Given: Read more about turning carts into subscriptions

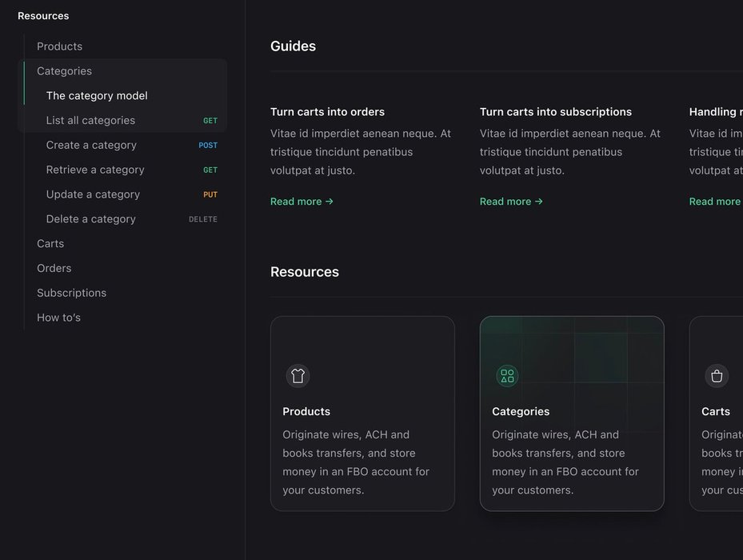Looking at the screenshot, I should coord(511,202).
